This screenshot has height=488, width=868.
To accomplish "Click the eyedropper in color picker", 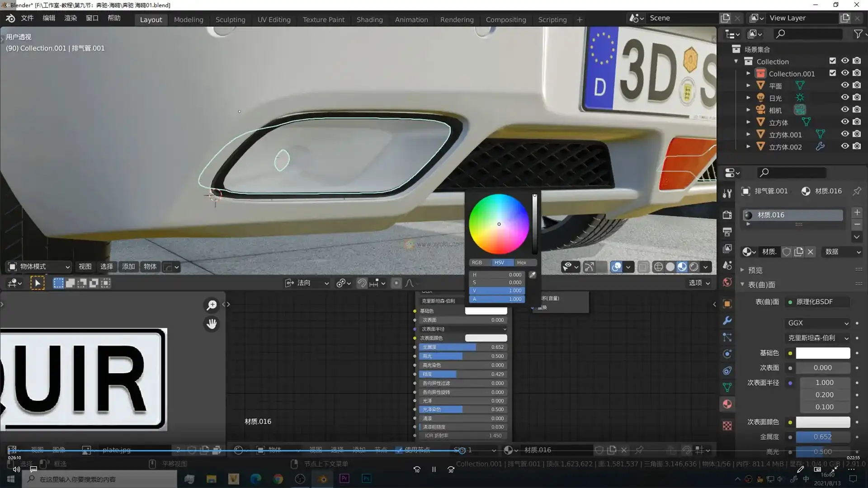I will click(x=533, y=275).
